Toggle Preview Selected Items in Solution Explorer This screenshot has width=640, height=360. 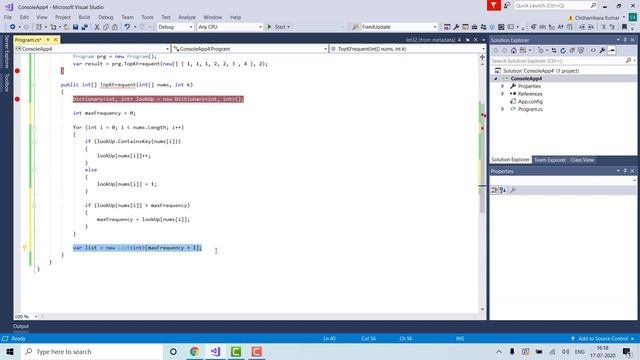[611, 51]
